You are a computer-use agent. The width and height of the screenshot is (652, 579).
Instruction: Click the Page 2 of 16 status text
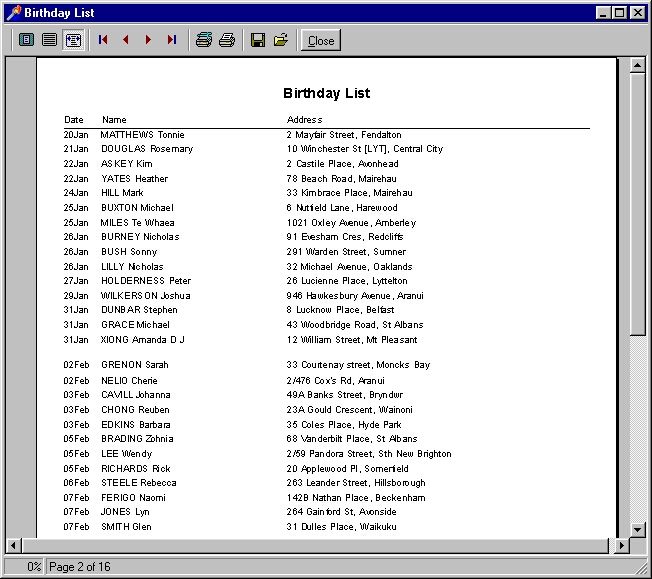[x=80, y=567]
